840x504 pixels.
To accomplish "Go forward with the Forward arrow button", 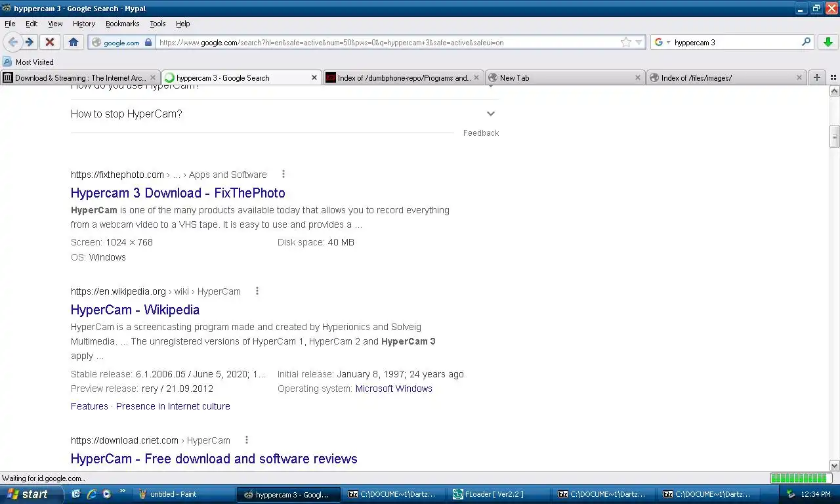I will click(x=30, y=42).
